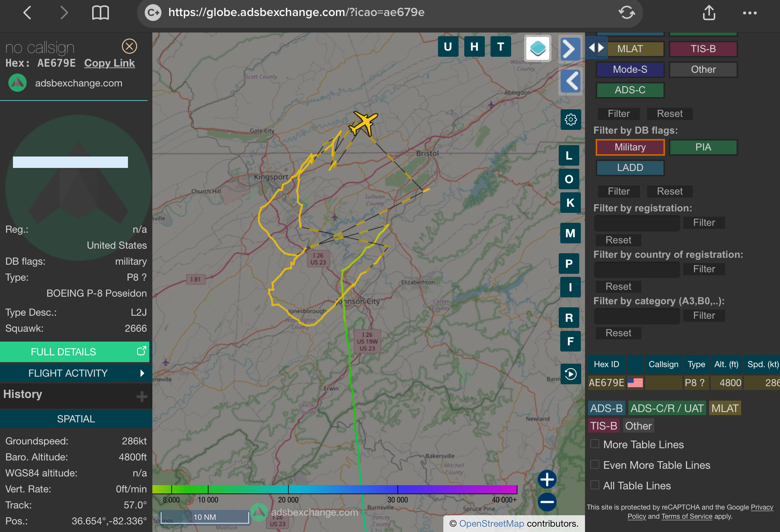Sort table by Type column

coord(696,364)
